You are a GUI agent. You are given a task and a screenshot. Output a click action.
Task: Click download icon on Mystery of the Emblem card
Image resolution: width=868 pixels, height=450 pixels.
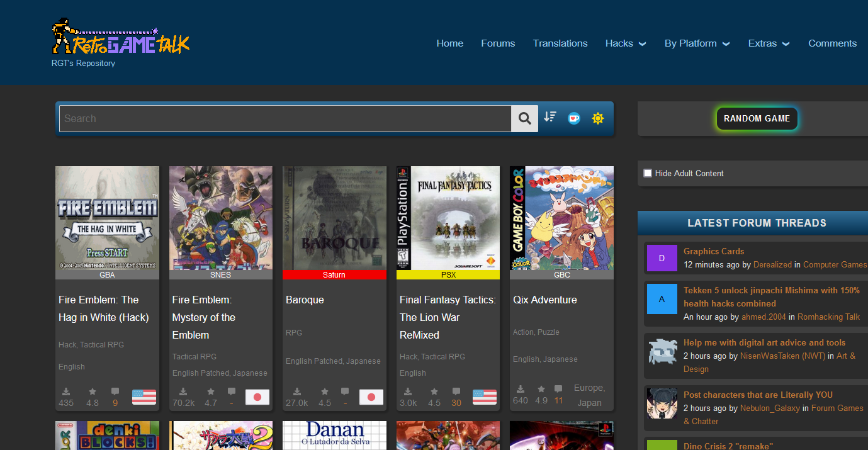click(183, 391)
